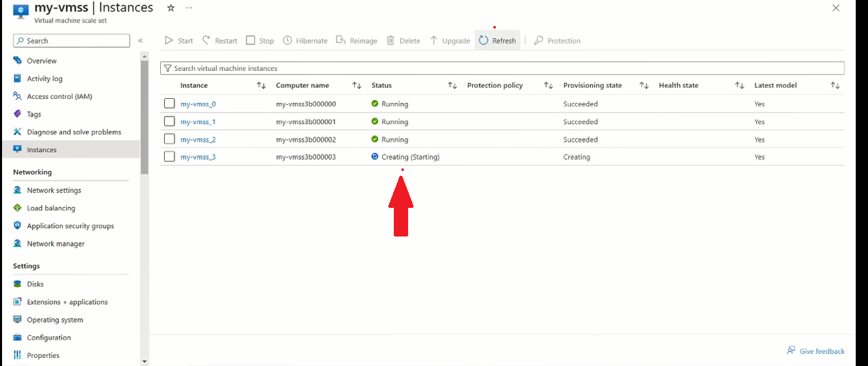This screenshot has height=366, width=868.
Task: Open Network settings
Action: pyautogui.click(x=54, y=190)
